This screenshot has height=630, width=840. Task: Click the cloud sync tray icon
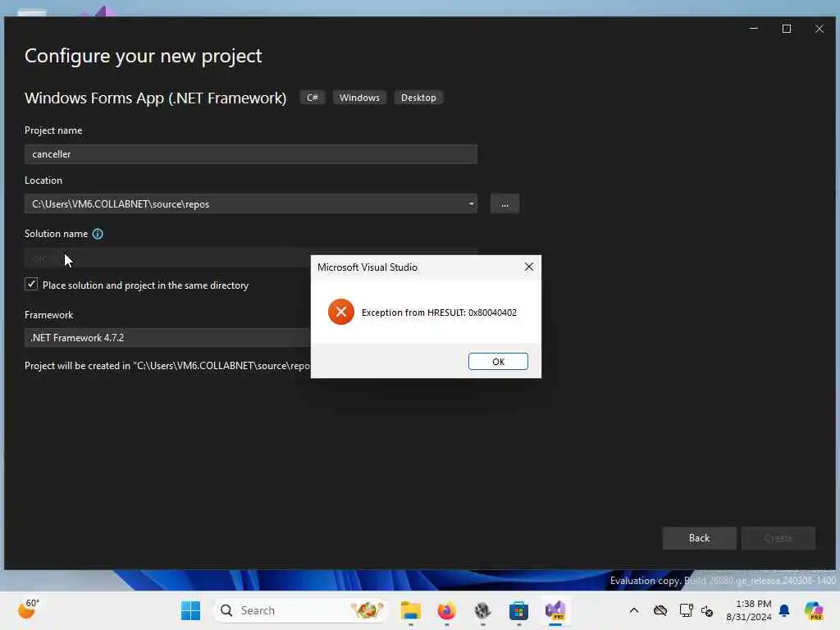point(660,610)
